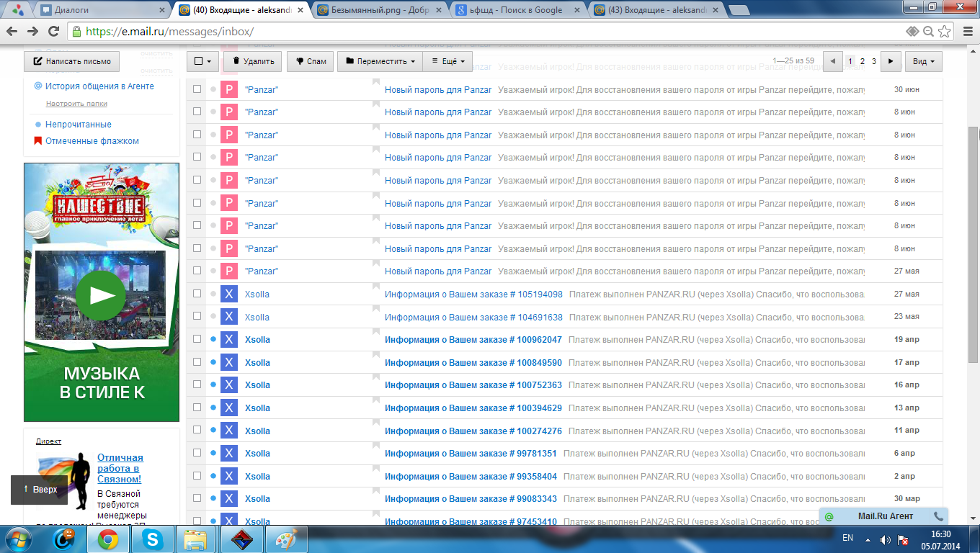The image size is (980, 553).
Task: Open Google Chrome from taskbar
Action: pos(109,539)
